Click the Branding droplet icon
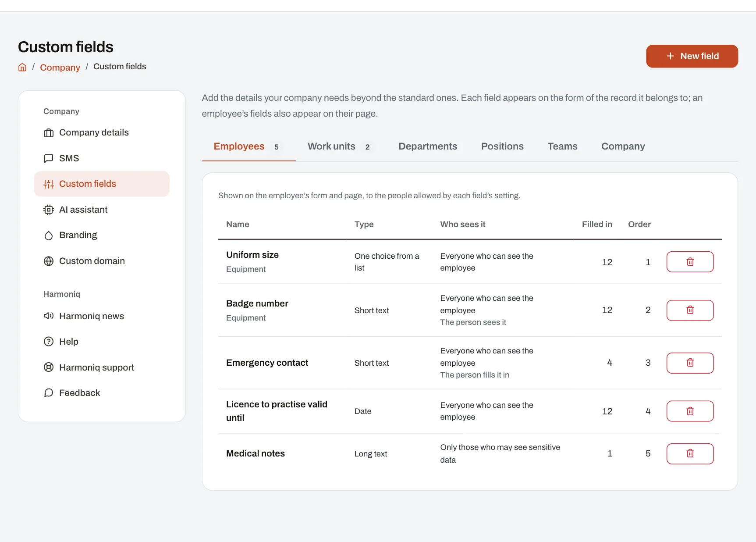The height and width of the screenshot is (542, 756). (x=49, y=235)
